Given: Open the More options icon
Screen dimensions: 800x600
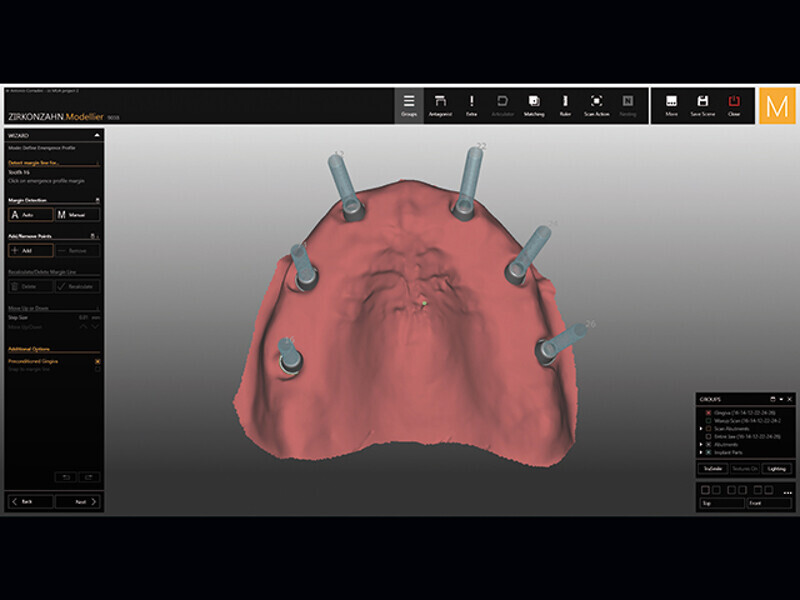Looking at the screenshot, I should point(671,105).
